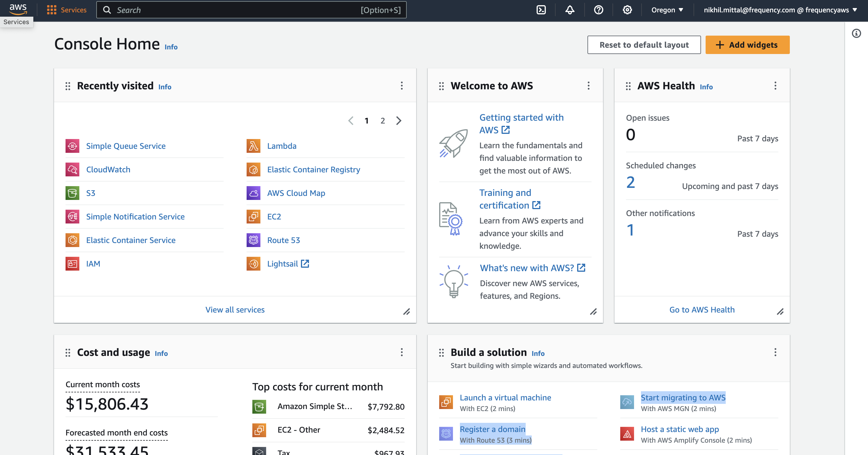
Task: Open Start migrating to AWS link
Action: point(683,398)
